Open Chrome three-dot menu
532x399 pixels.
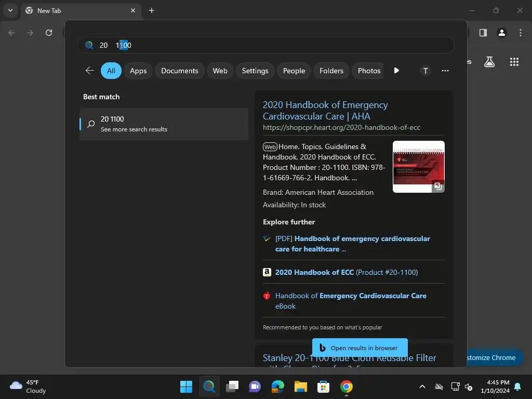[521, 33]
